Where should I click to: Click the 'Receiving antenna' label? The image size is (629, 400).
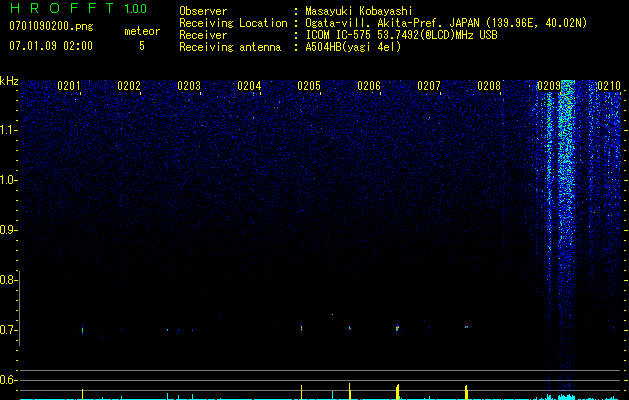[230, 47]
